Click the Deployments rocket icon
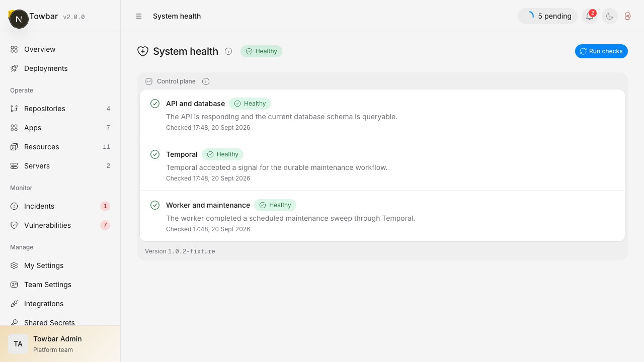Image resolution: width=644 pixels, height=362 pixels. [14, 68]
